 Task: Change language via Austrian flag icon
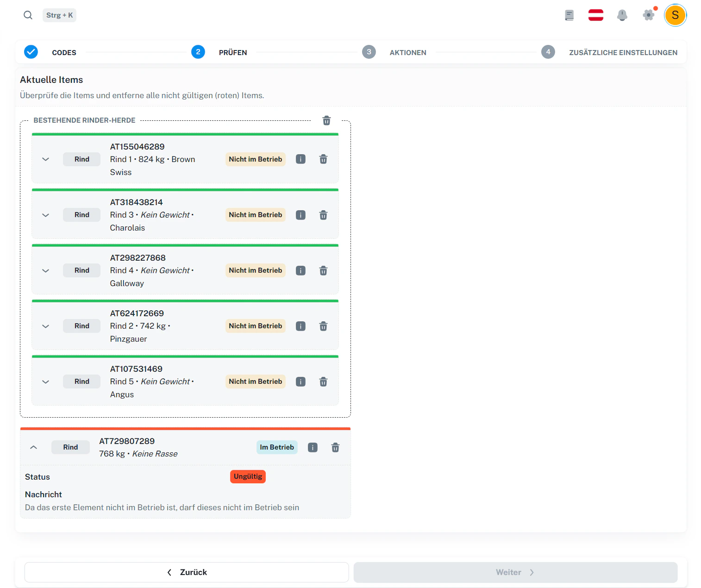coord(596,15)
